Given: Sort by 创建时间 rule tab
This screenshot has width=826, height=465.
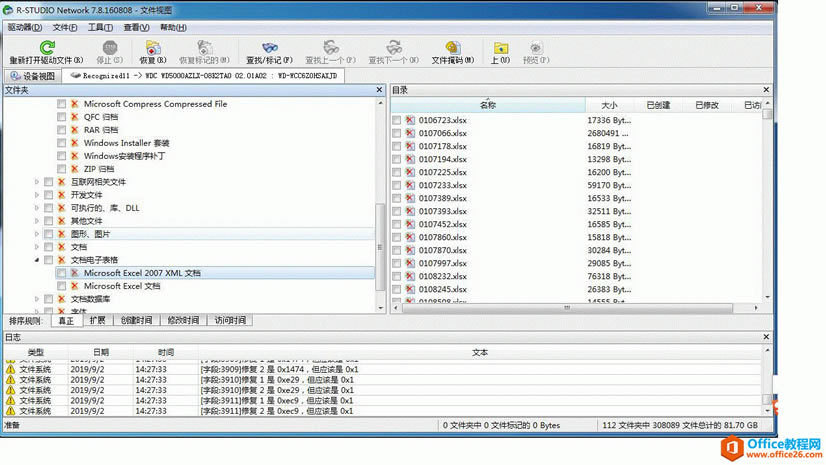Looking at the screenshot, I should click(x=136, y=320).
